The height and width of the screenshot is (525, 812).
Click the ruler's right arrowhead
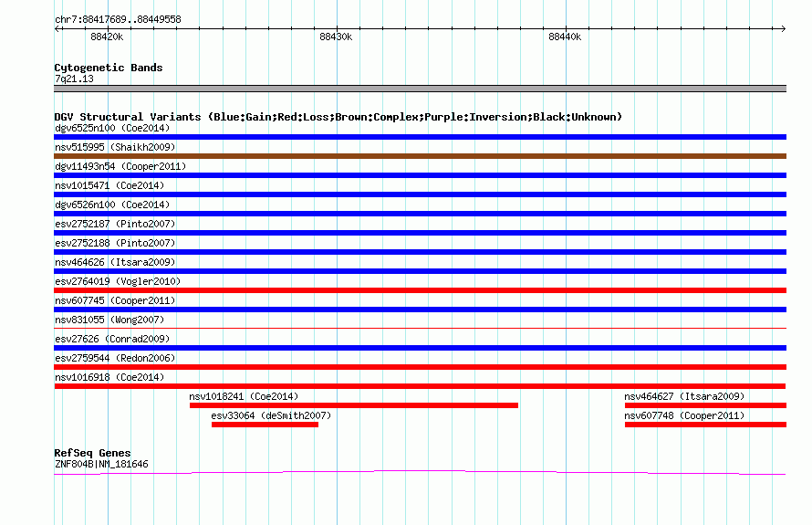point(783,29)
